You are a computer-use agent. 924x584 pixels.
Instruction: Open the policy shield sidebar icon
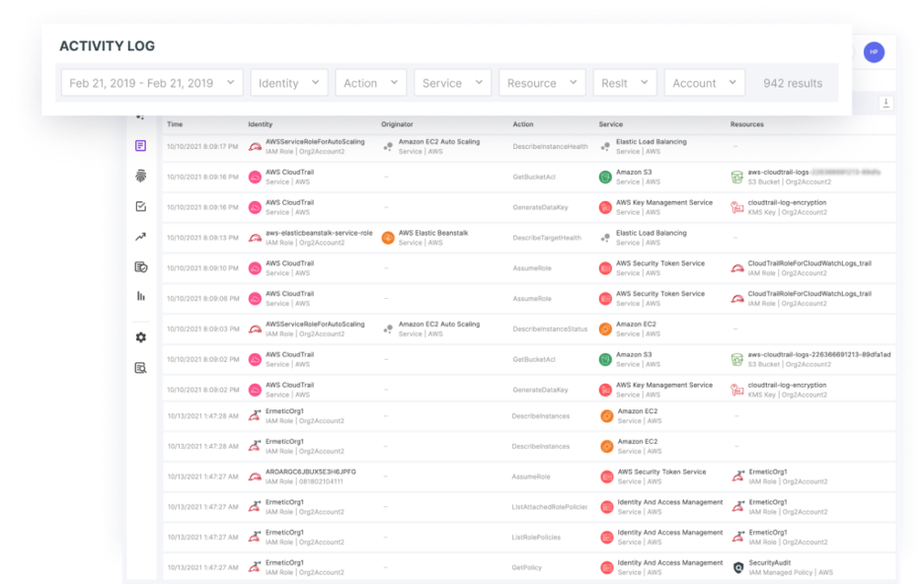[x=140, y=266]
